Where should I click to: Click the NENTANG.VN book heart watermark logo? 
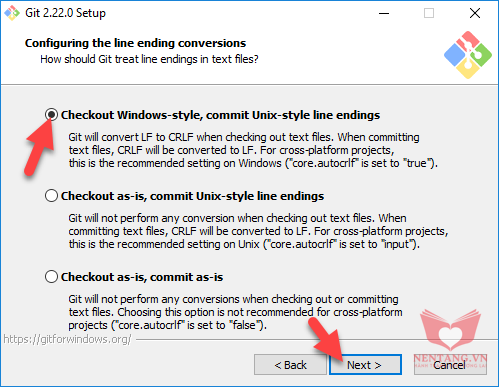(450, 329)
